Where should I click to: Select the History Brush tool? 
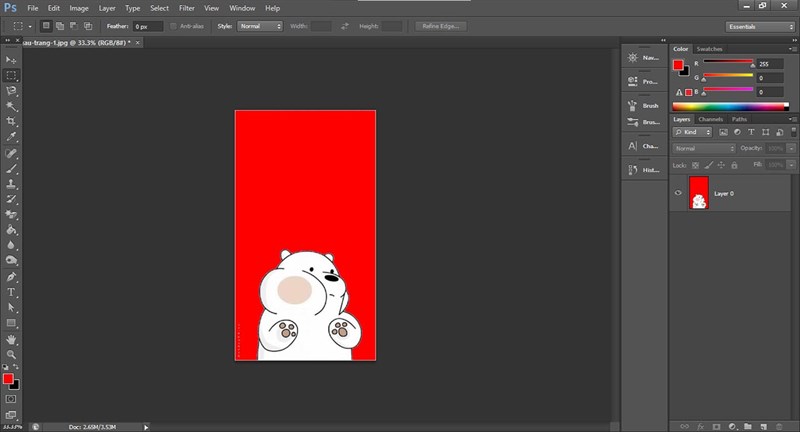pos(11,199)
